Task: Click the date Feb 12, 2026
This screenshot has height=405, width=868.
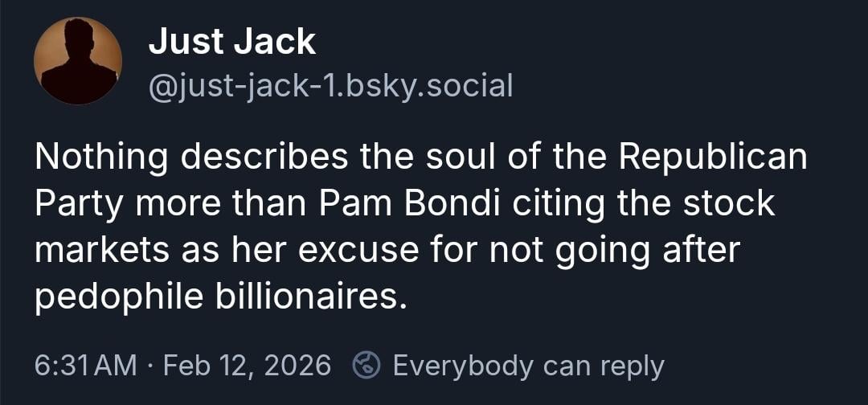Action: 247,366
